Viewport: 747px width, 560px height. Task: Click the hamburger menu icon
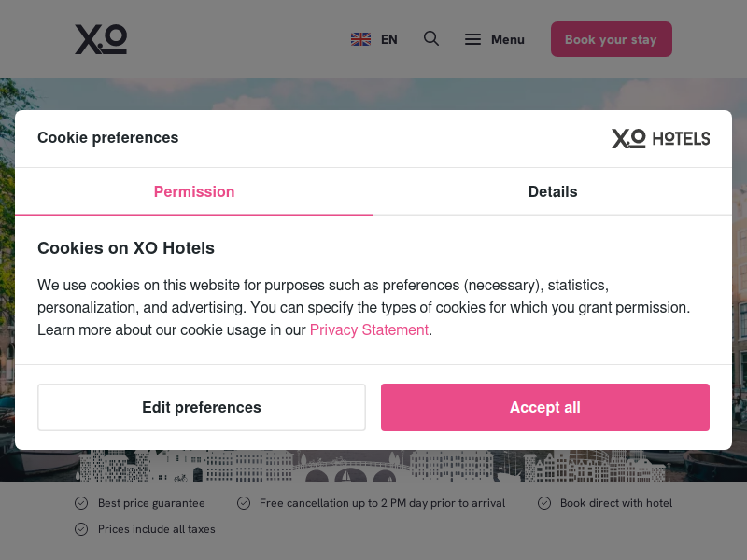click(472, 39)
